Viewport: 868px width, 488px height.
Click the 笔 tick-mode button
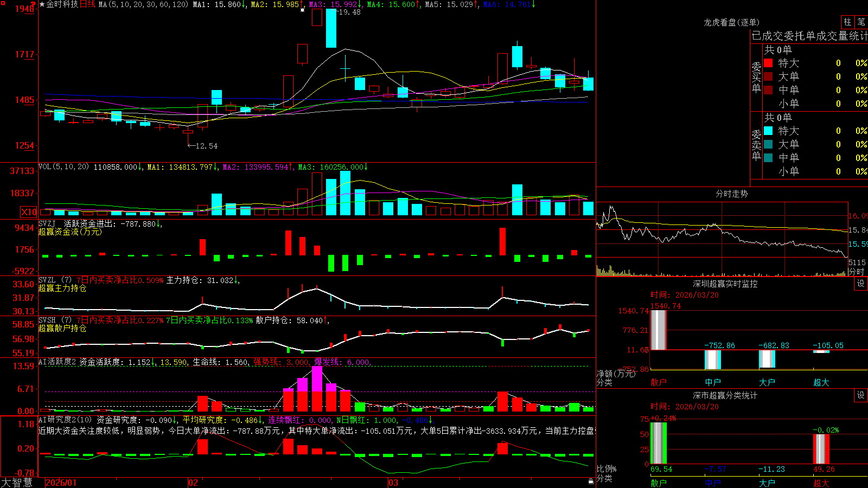click(x=861, y=22)
